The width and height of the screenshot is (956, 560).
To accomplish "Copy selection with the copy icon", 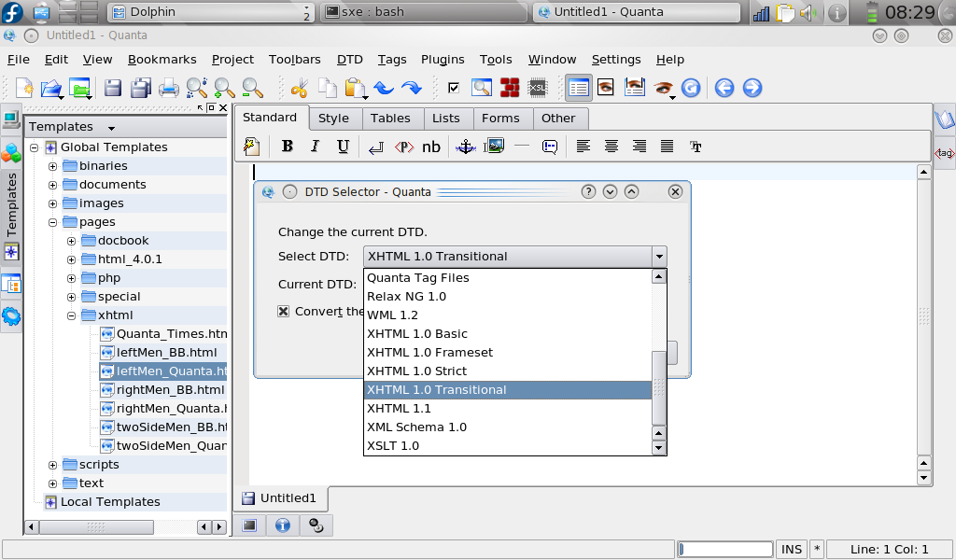I will pyautogui.click(x=328, y=88).
